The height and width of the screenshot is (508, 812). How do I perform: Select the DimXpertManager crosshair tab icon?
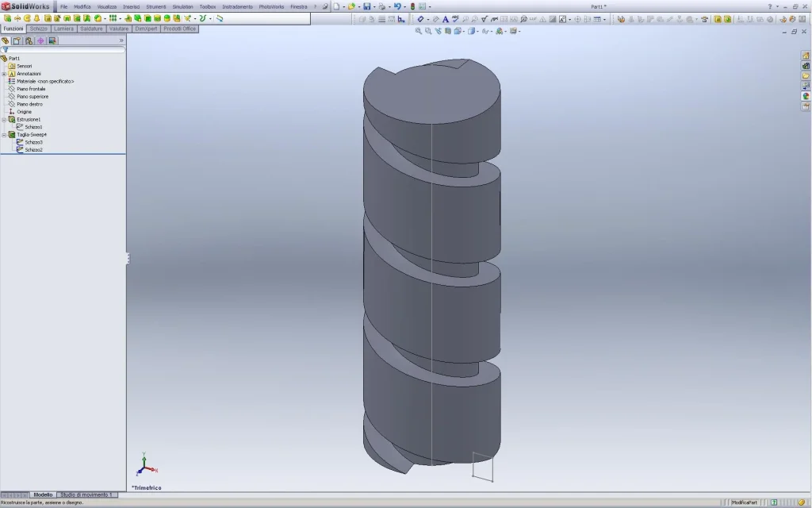pos(40,40)
